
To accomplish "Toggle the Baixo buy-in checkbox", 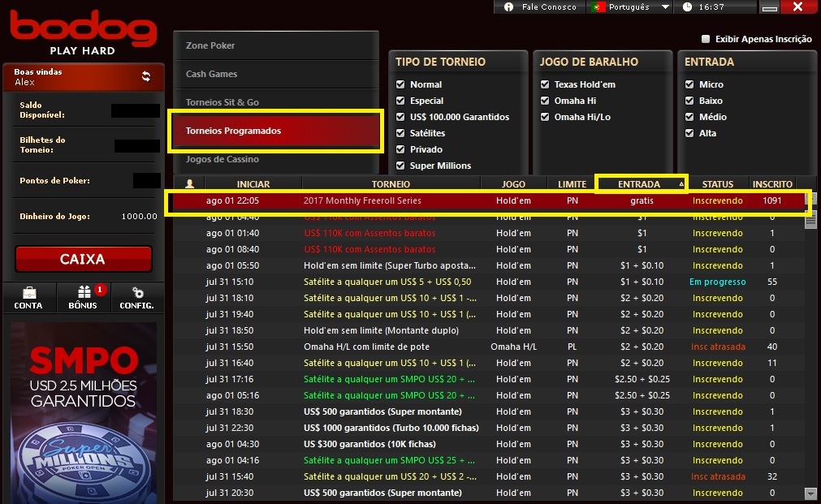I will coord(689,101).
